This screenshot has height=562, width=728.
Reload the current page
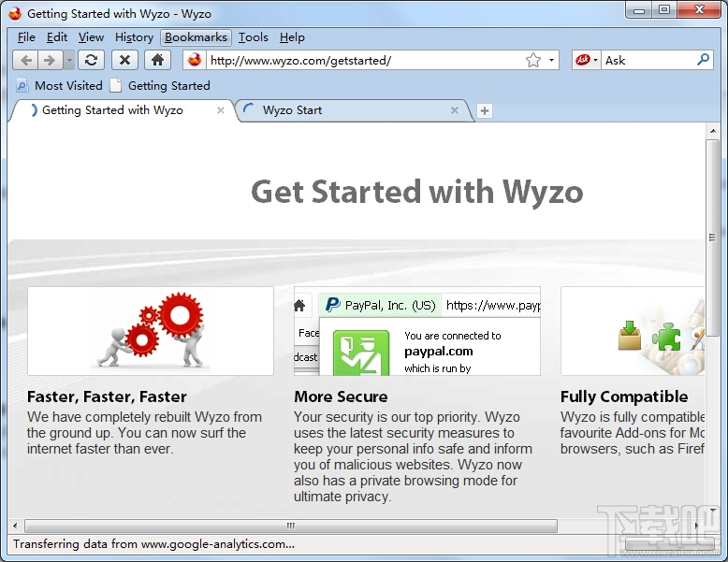(91, 61)
